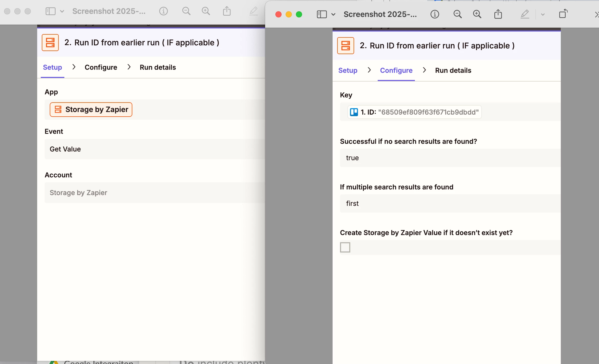Screen dimensions: 599x364
Task: Click the Storage by Zapier app pill
Action: 91,109
